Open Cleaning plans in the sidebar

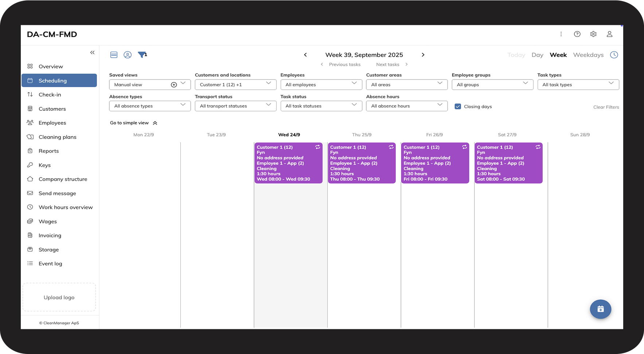click(x=57, y=137)
